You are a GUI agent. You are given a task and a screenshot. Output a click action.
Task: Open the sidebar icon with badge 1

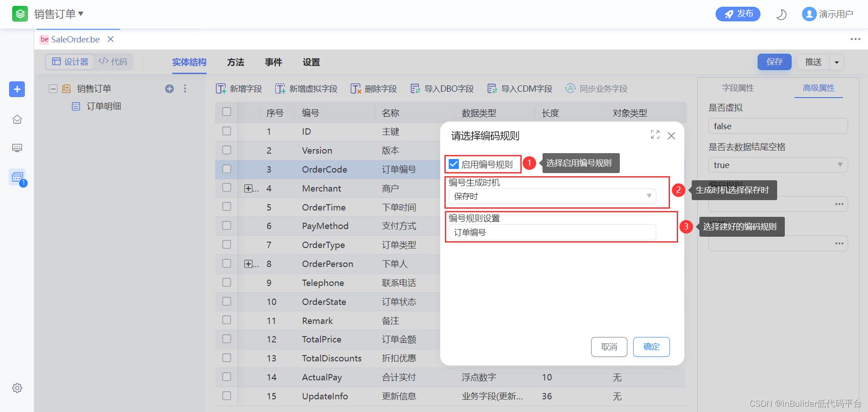[x=18, y=177]
